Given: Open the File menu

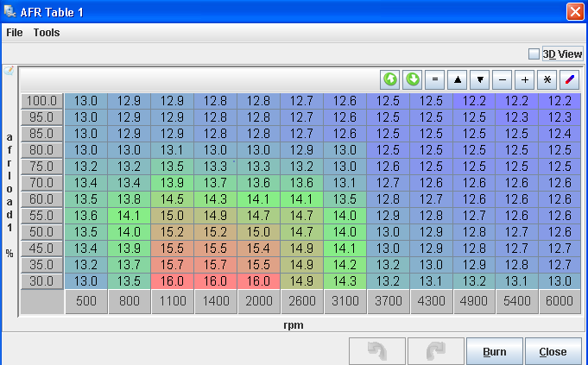Looking at the screenshot, I should pyautogui.click(x=14, y=32).
